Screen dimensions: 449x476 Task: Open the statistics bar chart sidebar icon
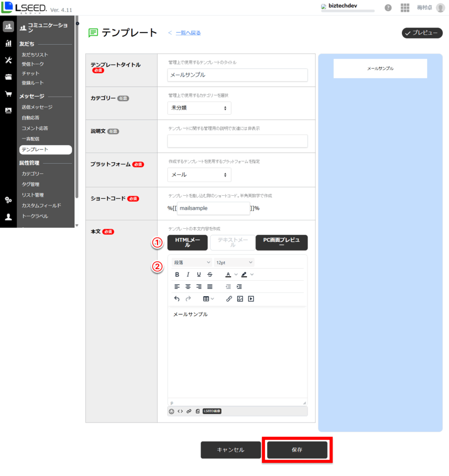click(8, 43)
